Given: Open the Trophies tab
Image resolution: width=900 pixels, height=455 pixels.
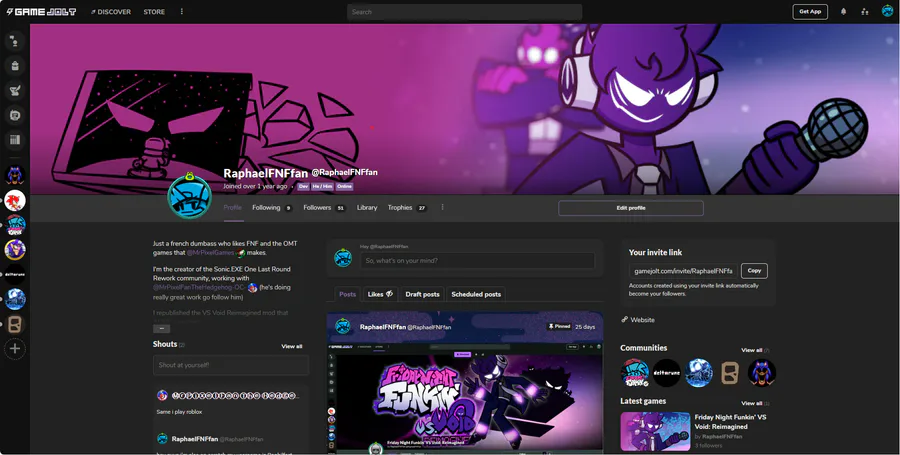Looking at the screenshot, I should [x=407, y=208].
